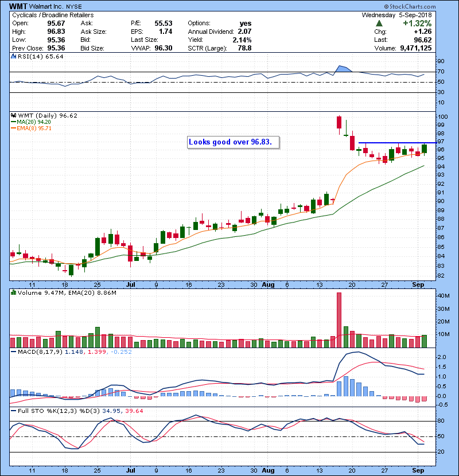459x476 pixels.
Task: Click the Yield value 2.14%
Action: [x=242, y=40]
